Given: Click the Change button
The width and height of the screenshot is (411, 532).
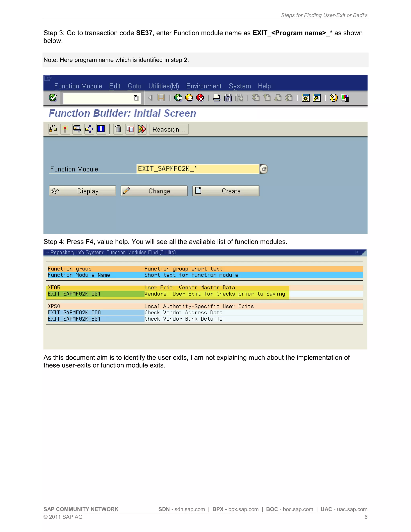Looking at the screenshot, I should click(x=154, y=191).
